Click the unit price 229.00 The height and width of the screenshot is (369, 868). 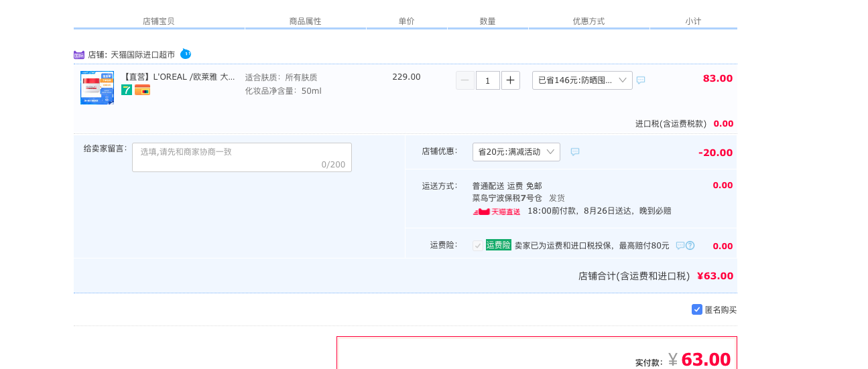click(406, 76)
